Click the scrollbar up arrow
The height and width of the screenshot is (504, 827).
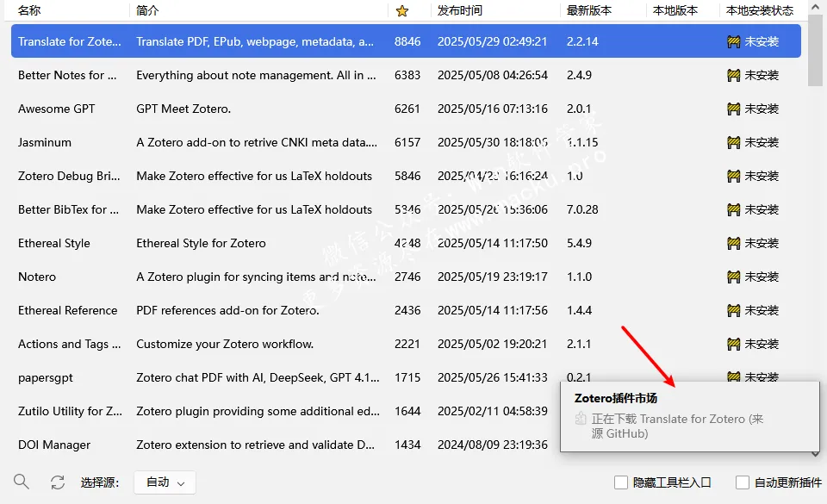pyautogui.click(x=816, y=9)
